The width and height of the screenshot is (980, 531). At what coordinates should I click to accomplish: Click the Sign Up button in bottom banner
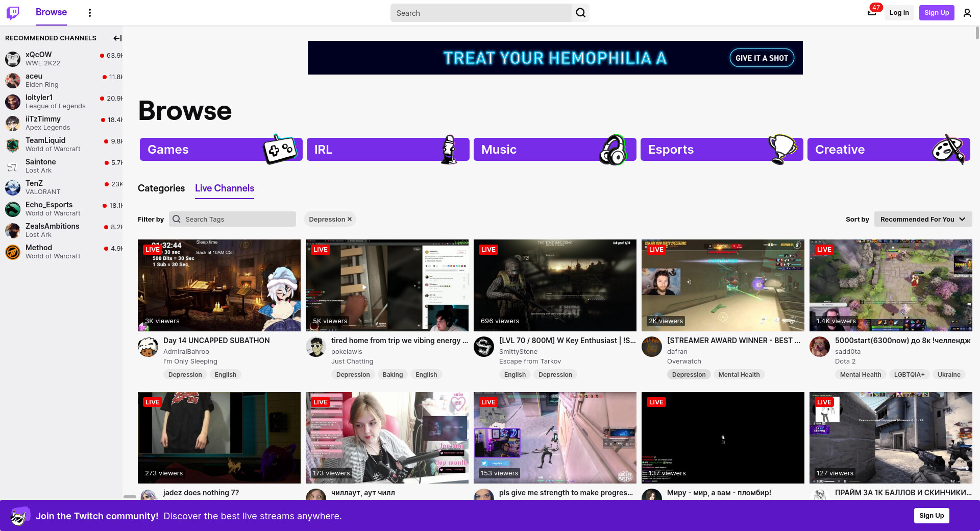[931, 516]
